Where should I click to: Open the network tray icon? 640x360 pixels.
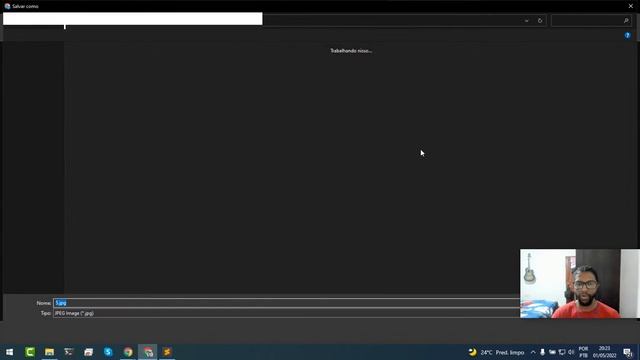(x=562, y=352)
